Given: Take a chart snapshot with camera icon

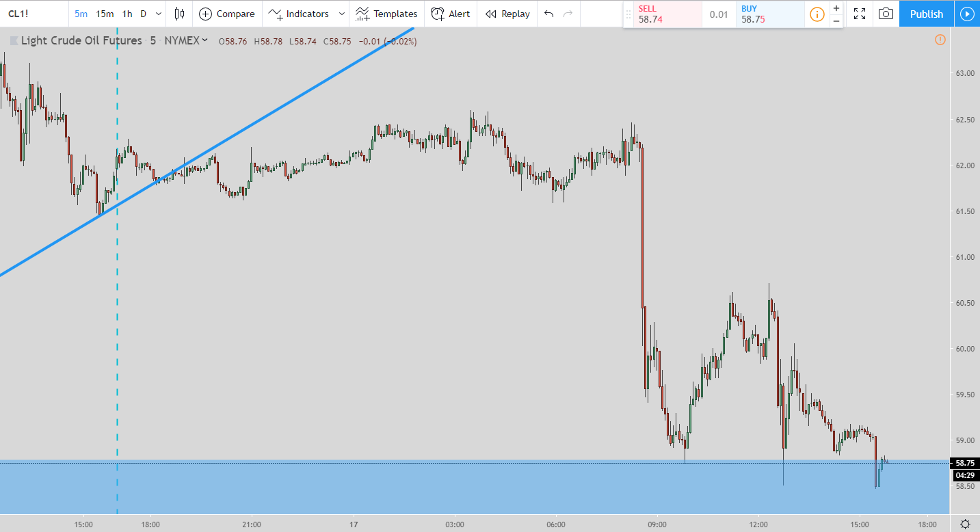Looking at the screenshot, I should 886,14.
